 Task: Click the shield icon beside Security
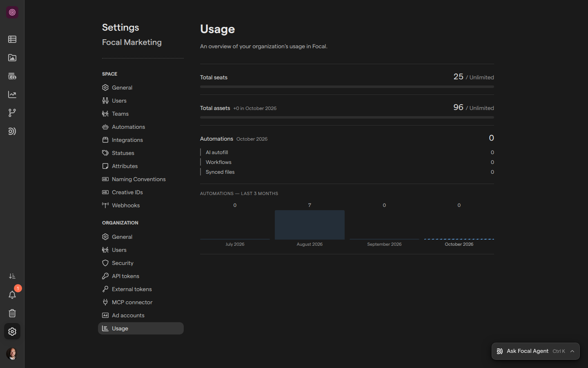pyautogui.click(x=105, y=263)
